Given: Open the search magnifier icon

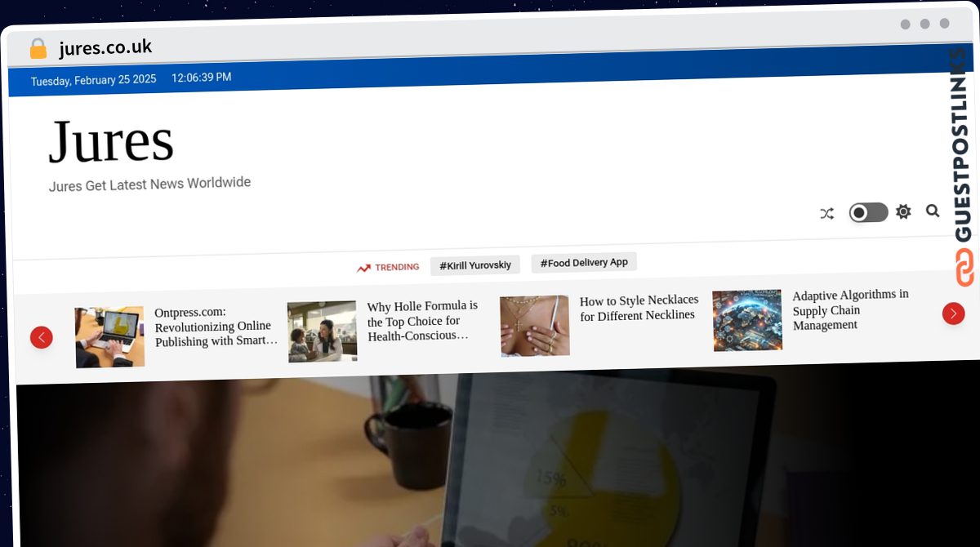Looking at the screenshot, I should click(x=933, y=211).
